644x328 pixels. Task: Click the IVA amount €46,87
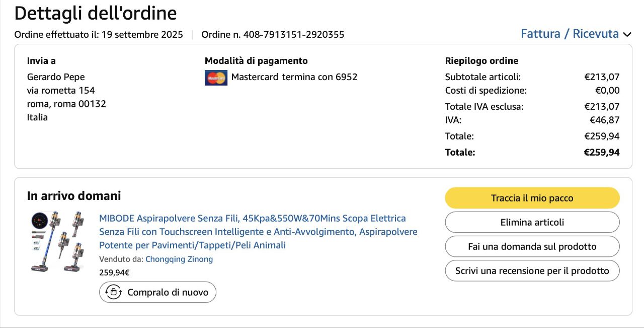click(x=604, y=120)
